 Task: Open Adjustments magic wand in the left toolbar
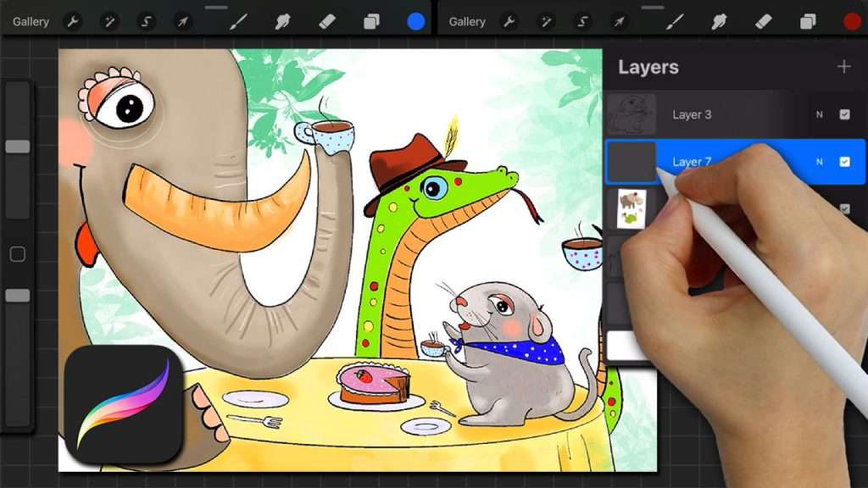pyautogui.click(x=109, y=22)
